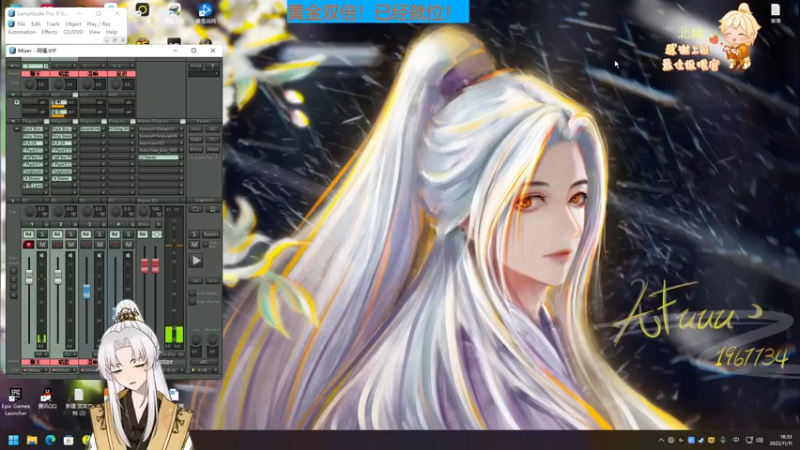Open first master plugin slot dropdown
Viewport: 800px width, 450px height.
click(181, 129)
